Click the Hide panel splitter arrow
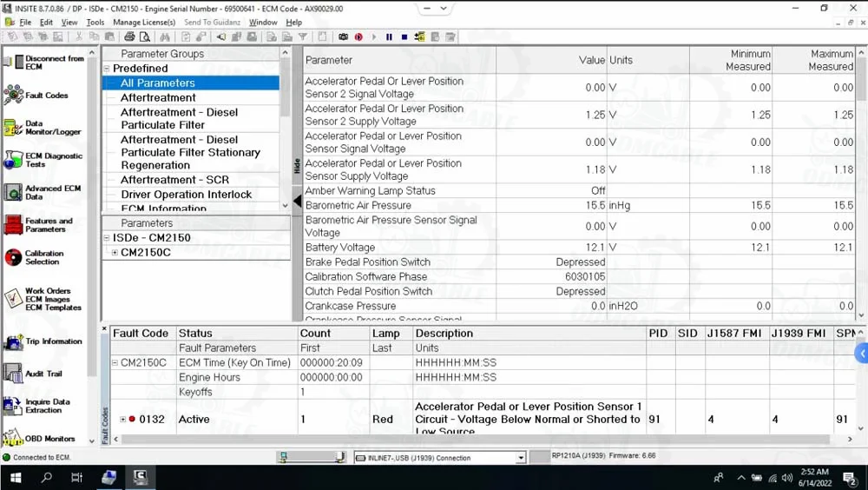 297,201
